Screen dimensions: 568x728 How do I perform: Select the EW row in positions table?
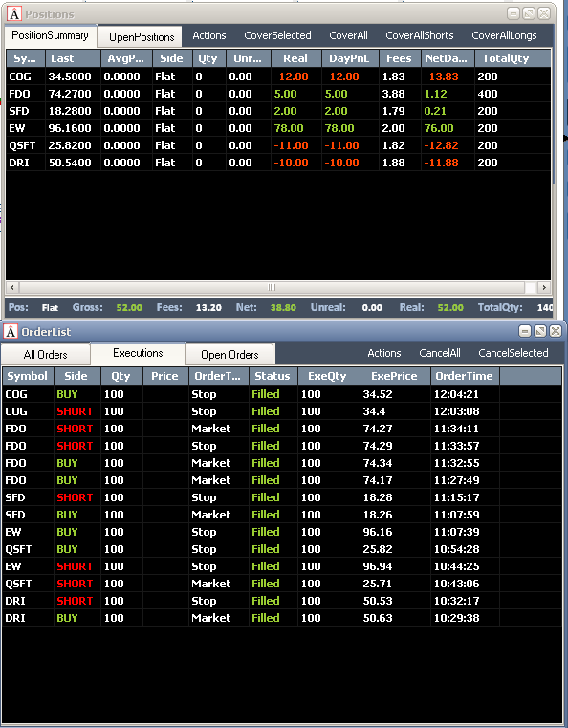278,128
